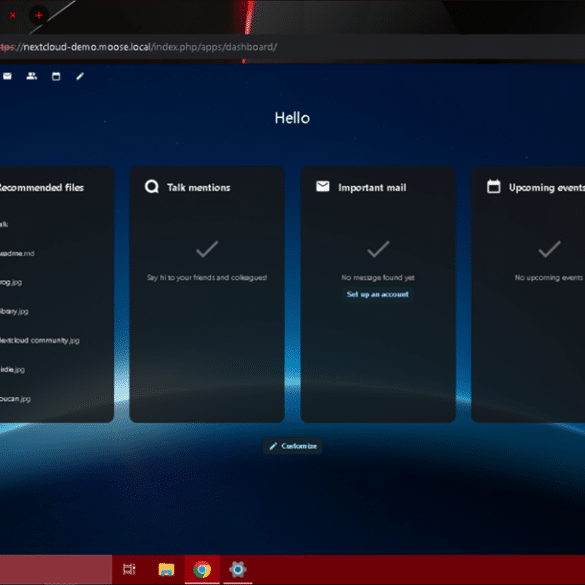Click the Talk mentions widget icon
The height and width of the screenshot is (585, 585).
click(152, 187)
